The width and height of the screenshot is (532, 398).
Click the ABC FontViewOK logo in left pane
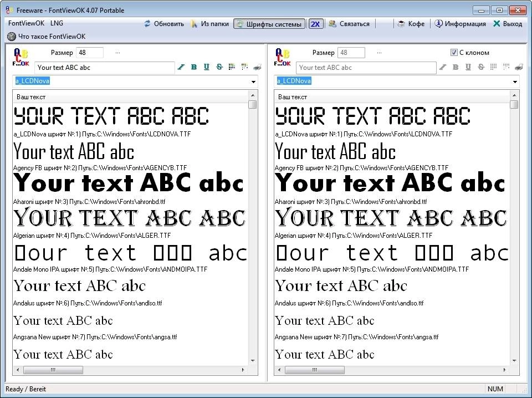pyautogui.click(x=21, y=57)
